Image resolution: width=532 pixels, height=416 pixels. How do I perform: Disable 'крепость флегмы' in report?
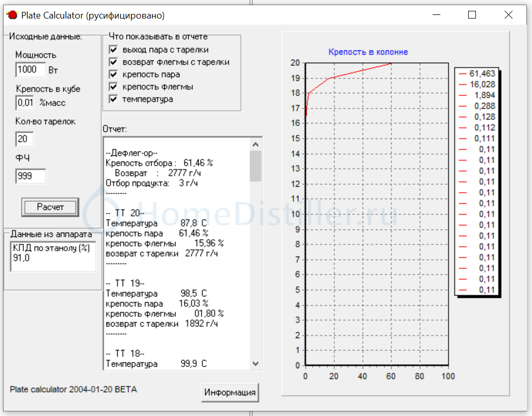pos(114,87)
